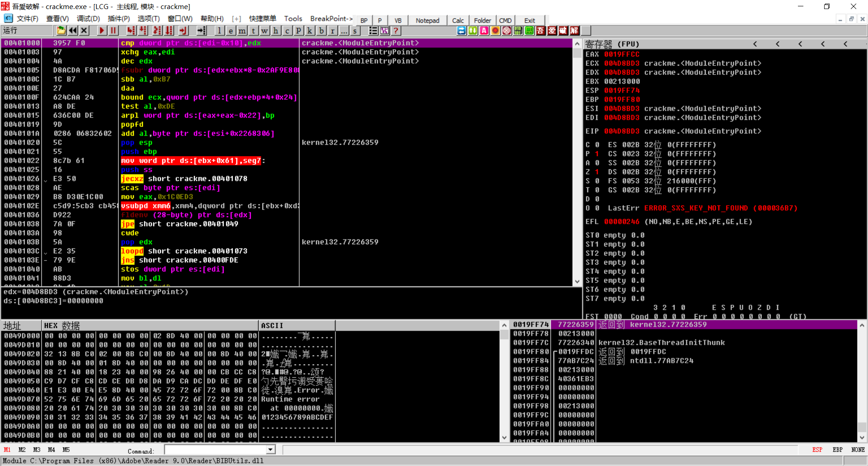Screen dimensions: 868x466
Task: Click the red question mark help icon
Action: (x=396, y=31)
